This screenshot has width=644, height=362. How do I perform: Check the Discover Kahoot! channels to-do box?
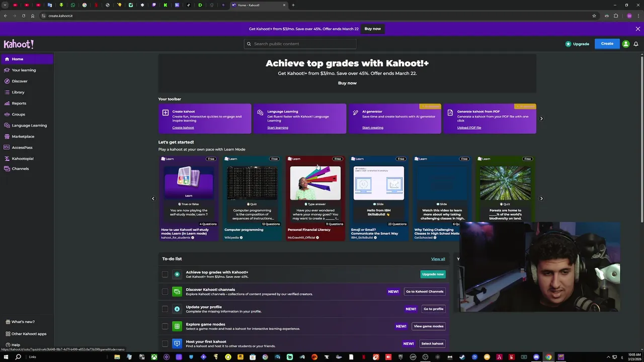coord(165,292)
